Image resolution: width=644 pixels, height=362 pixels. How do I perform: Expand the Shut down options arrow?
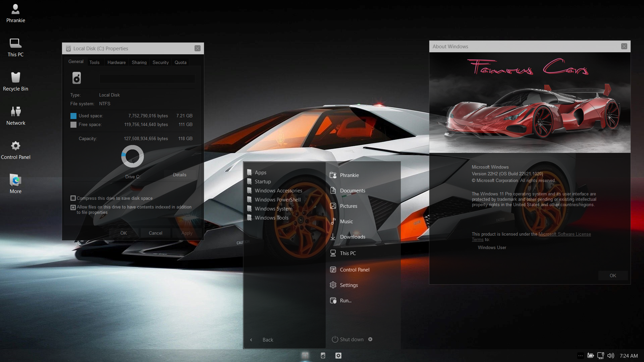click(x=370, y=339)
